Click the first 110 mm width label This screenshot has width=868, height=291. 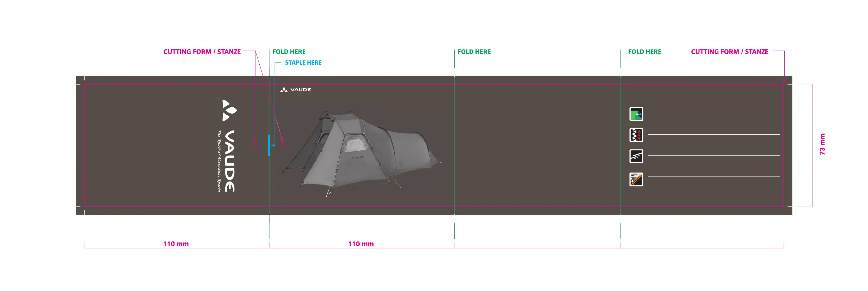click(176, 244)
